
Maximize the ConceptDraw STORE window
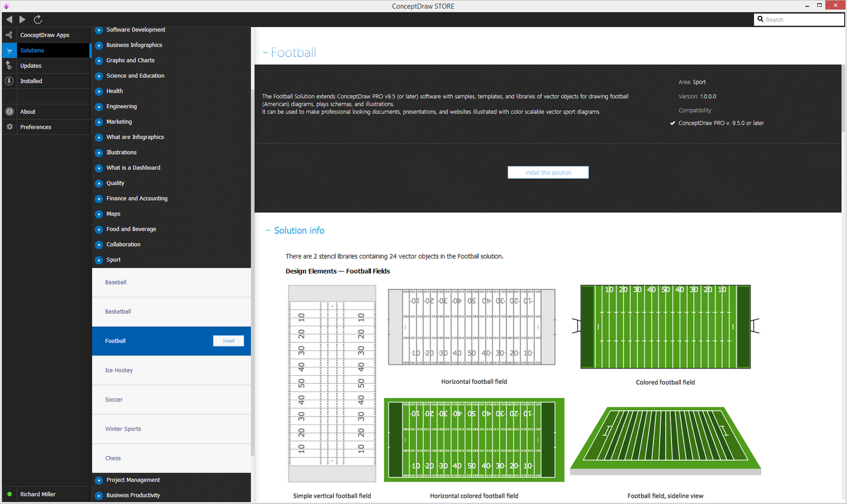tap(819, 6)
